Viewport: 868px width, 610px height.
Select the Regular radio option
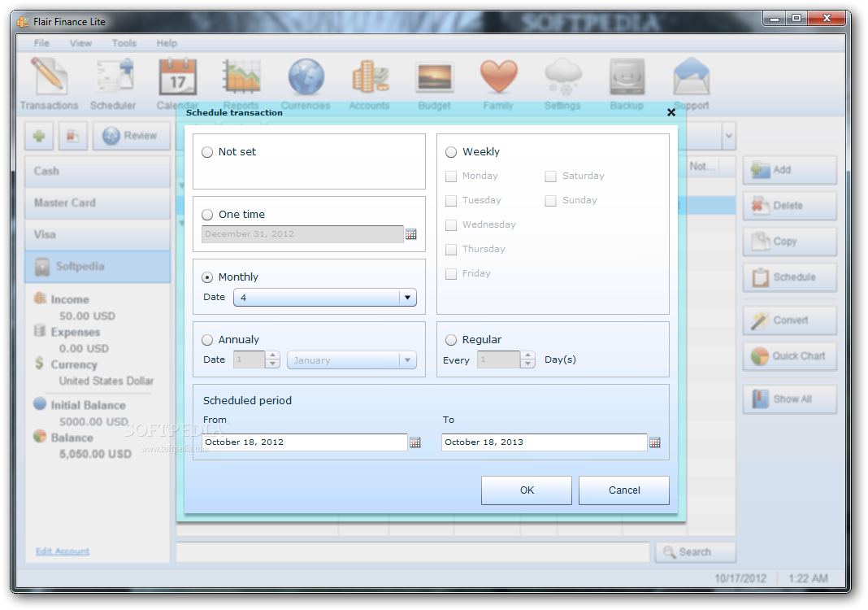pos(451,340)
